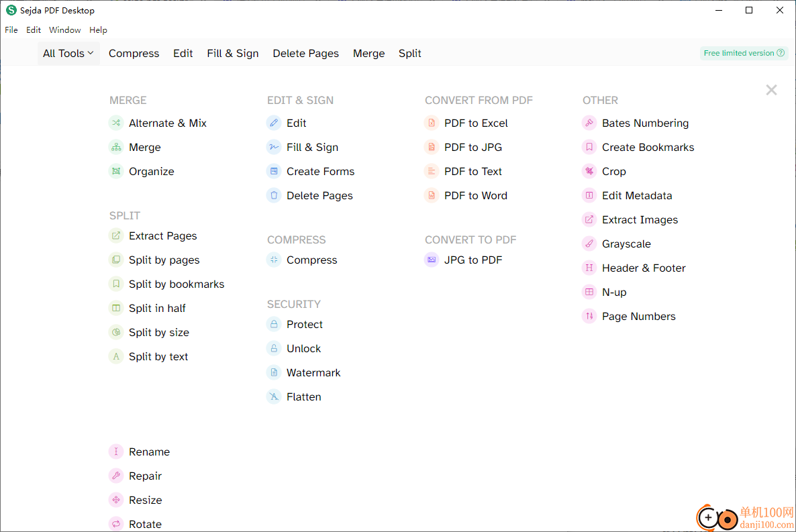Image resolution: width=796 pixels, height=532 pixels.
Task: Open the Help menu
Action: tap(98, 30)
